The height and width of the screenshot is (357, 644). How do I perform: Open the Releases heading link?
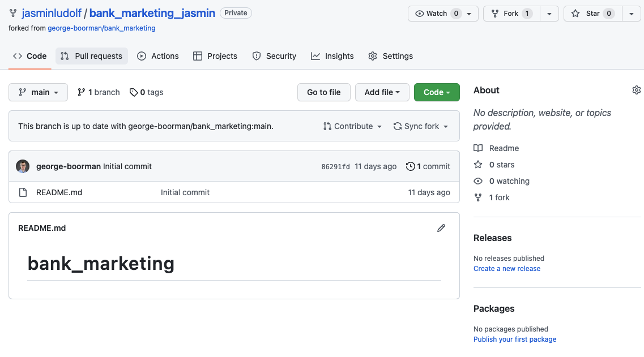point(492,238)
